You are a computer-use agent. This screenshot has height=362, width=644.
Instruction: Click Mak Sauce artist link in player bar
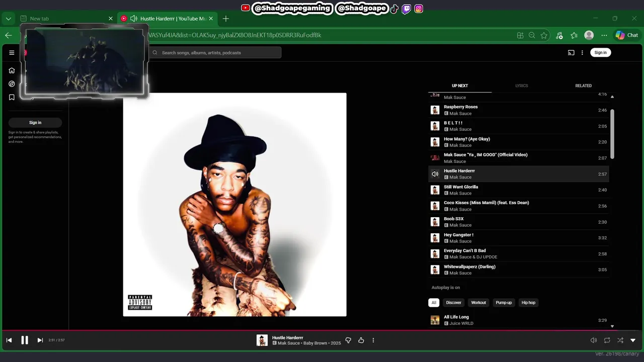click(x=289, y=343)
